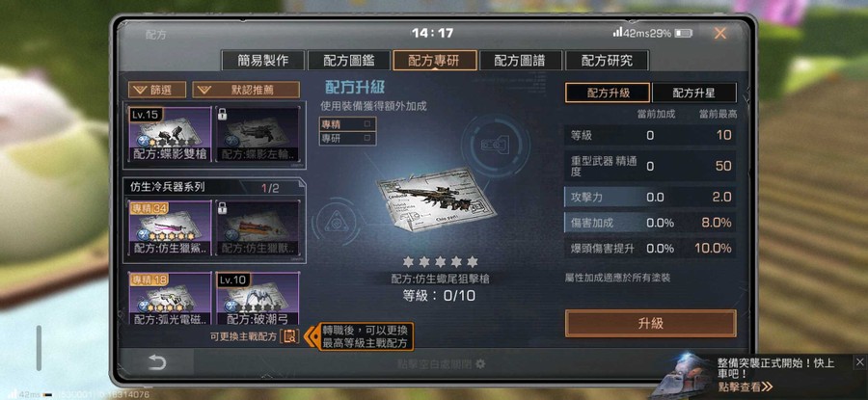The width and height of the screenshot is (868, 400).
Task: Click padlock icon on 仿生獵獸 recipe
Action: click(x=223, y=208)
